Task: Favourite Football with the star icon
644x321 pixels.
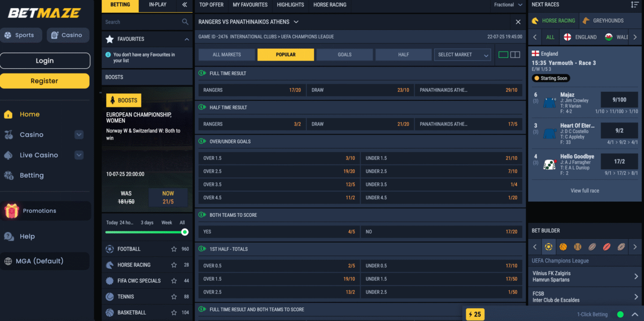Action: [174, 249]
